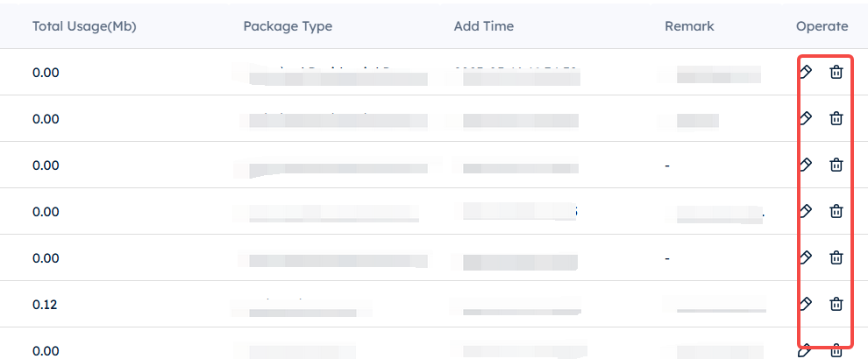Delete the fourth row entry
868x359 pixels.
click(x=836, y=211)
